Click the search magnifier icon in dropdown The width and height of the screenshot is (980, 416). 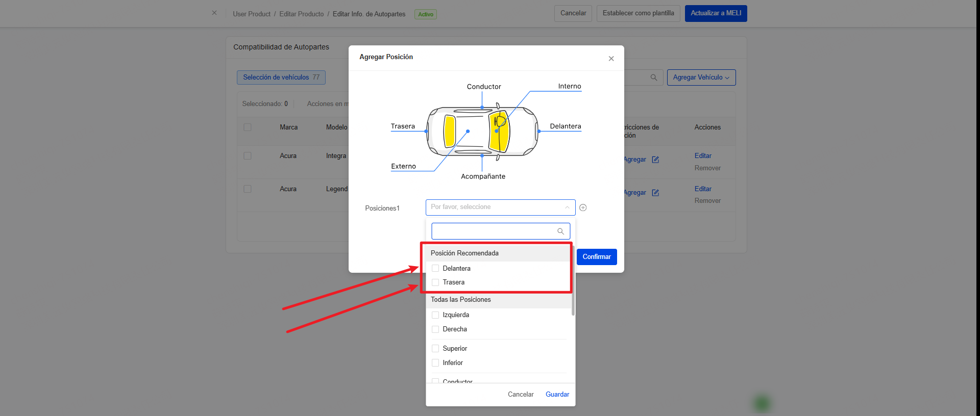(560, 231)
